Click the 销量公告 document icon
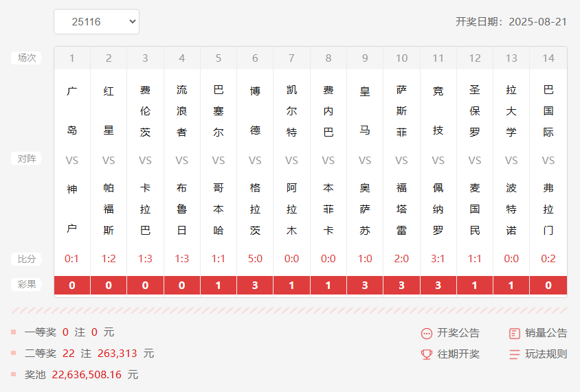 coord(515,334)
